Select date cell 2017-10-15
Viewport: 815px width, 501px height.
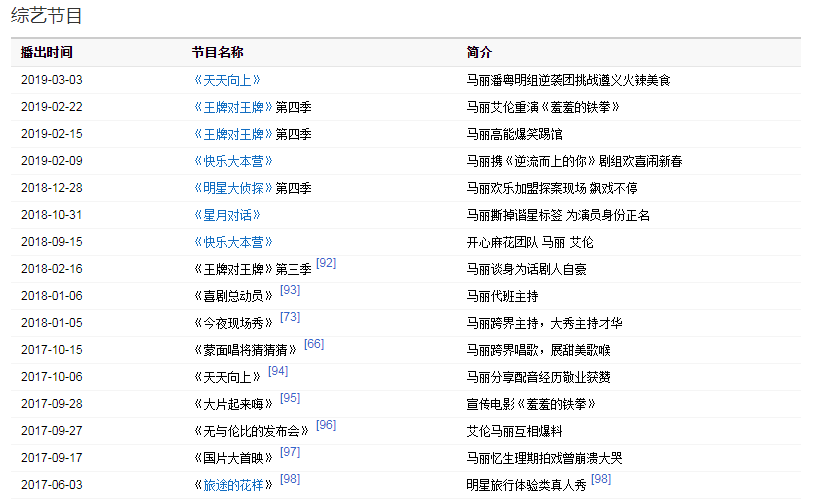click(51, 350)
